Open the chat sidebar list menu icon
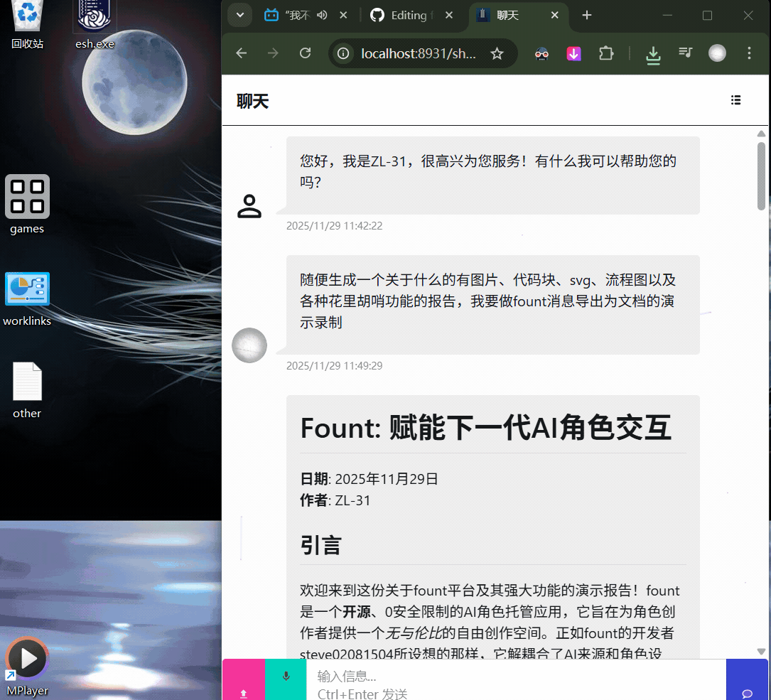Image resolution: width=771 pixels, height=700 pixels. tap(736, 101)
